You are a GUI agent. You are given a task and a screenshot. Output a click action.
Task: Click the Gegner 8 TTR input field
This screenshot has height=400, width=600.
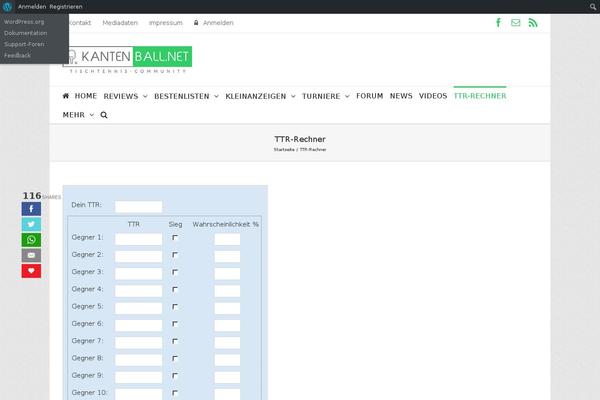point(139,360)
